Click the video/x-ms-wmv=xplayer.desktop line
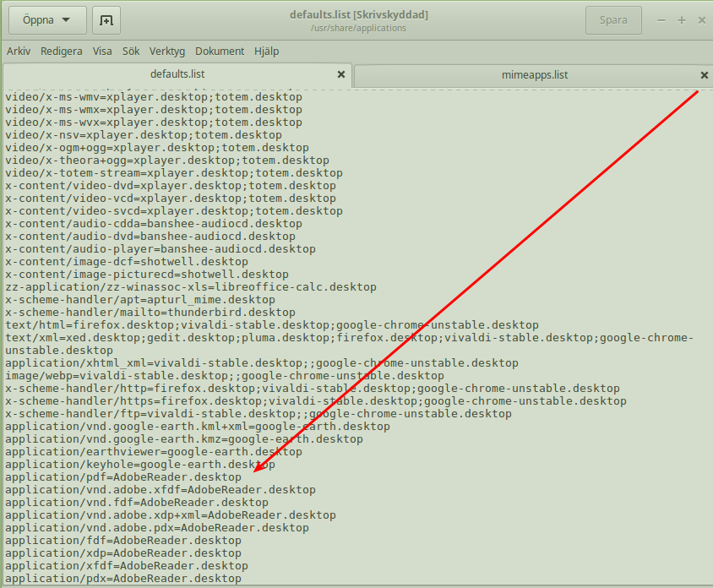 [x=154, y=97]
